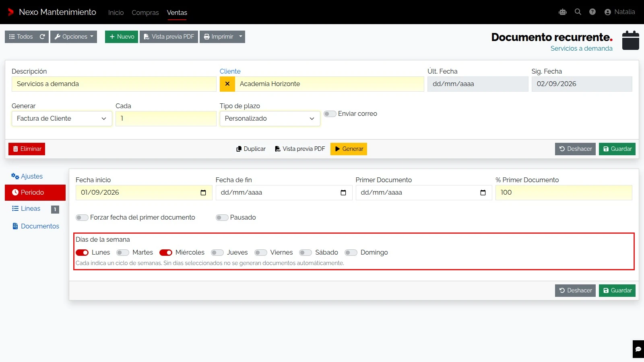This screenshot has height=362, width=644.
Task: Open the Documentos tab
Action: click(35, 226)
